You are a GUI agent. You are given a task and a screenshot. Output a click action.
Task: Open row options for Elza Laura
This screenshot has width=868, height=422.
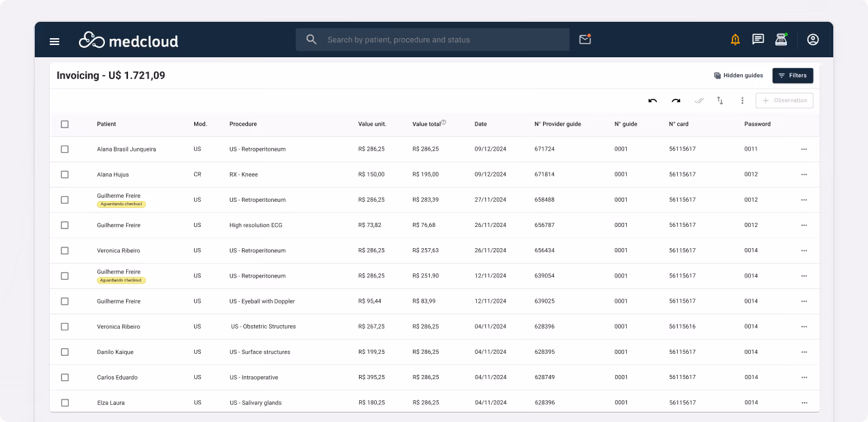[805, 402]
